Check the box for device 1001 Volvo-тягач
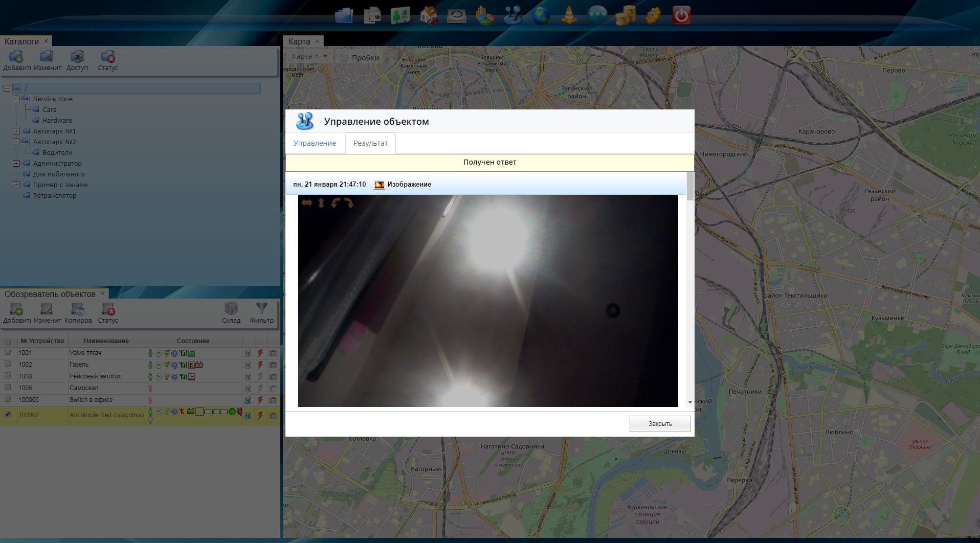 tap(8, 352)
